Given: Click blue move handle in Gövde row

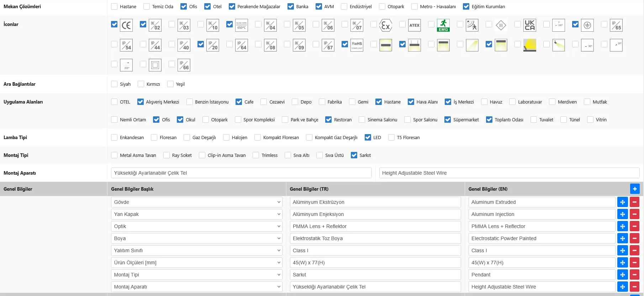Looking at the screenshot, I should coord(623,202).
